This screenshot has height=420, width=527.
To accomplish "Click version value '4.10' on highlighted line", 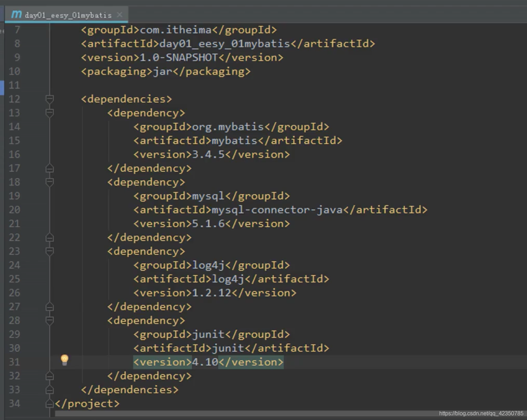I will point(205,362).
